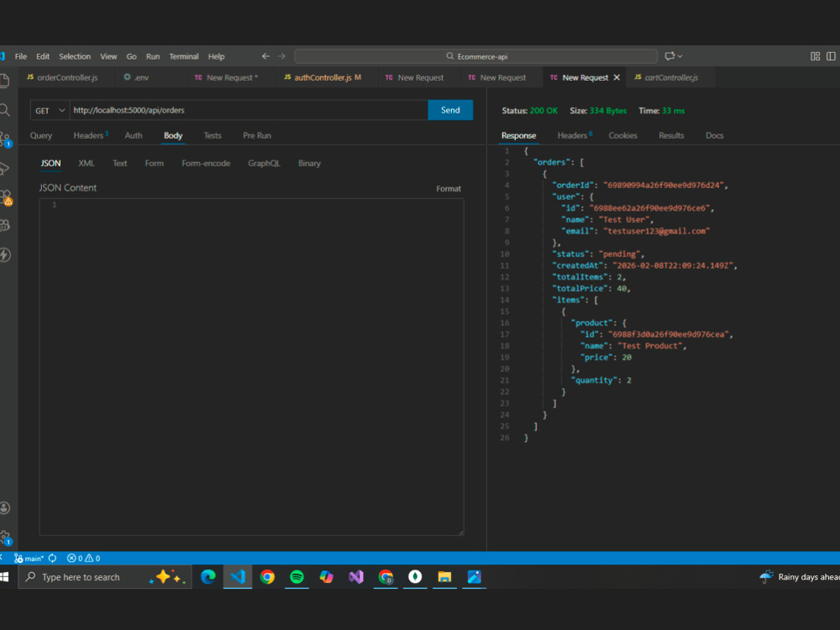Open Visual Studio purple icon in the taskbar
The image size is (840, 630).
[x=356, y=577]
